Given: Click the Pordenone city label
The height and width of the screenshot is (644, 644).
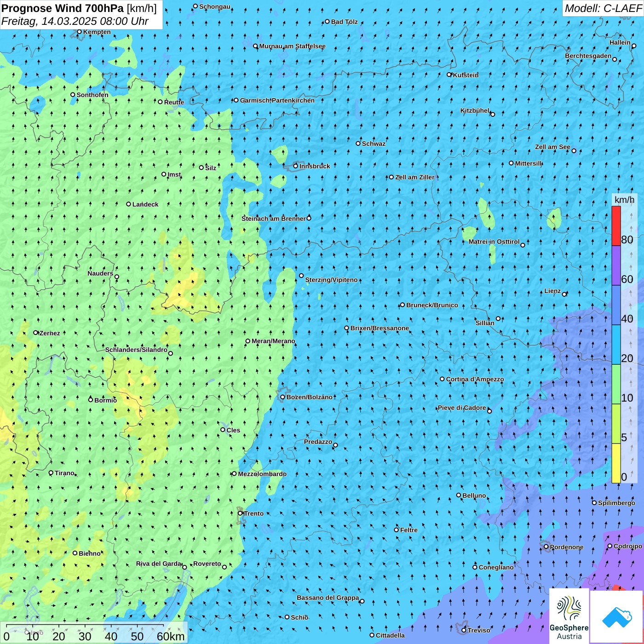Looking at the screenshot, I should (567, 547).
